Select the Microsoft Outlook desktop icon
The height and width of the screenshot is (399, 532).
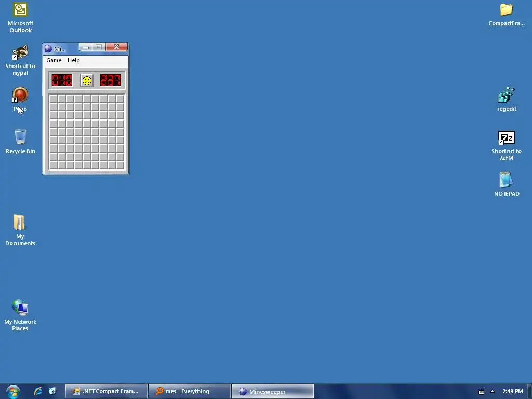tap(20, 17)
